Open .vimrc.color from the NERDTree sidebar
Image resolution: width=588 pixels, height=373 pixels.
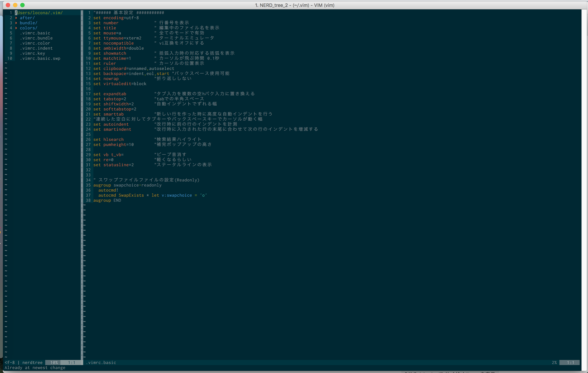[35, 43]
